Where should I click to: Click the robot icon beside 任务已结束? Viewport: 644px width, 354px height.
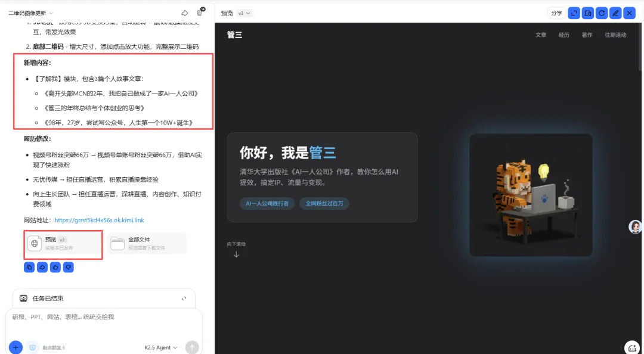tap(24, 299)
